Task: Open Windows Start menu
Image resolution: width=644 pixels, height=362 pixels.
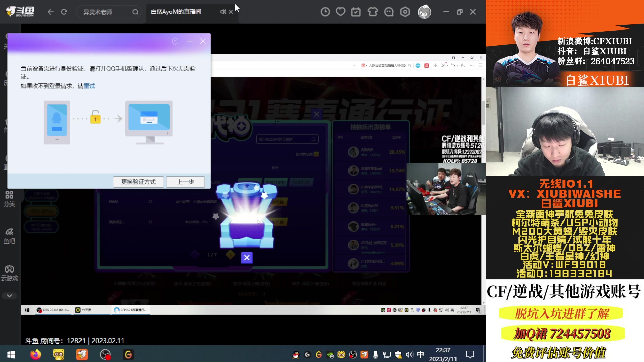Action: [11, 354]
